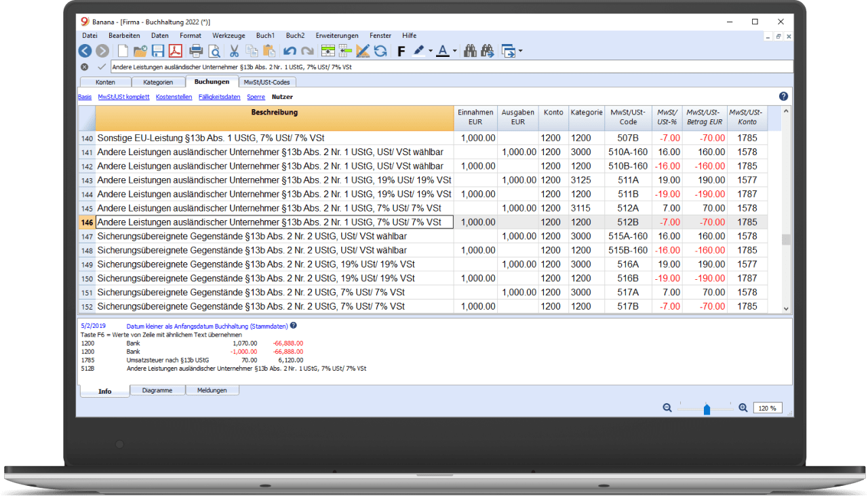
Task: Redo the undone action
Action: pos(307,51)
